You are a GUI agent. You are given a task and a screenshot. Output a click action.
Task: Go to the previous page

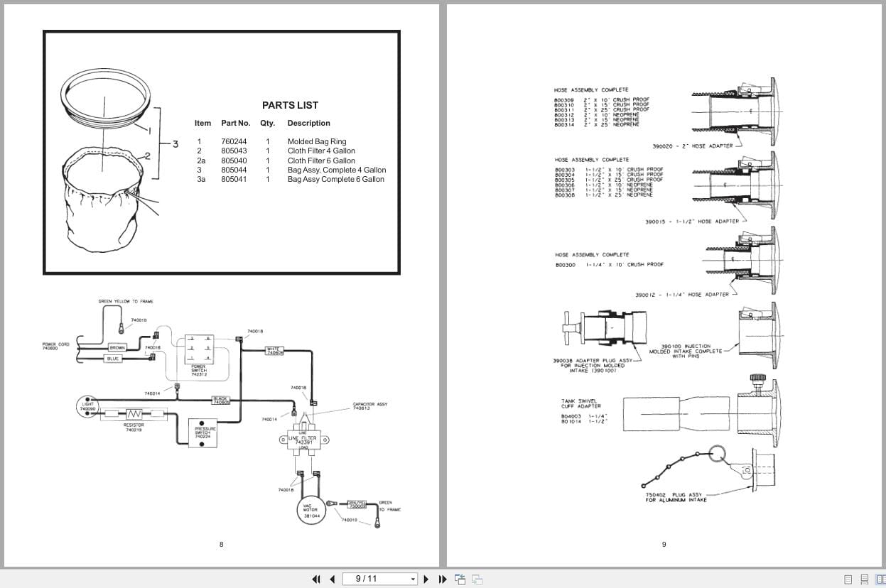pyautogui.click(x=332, y=579)
